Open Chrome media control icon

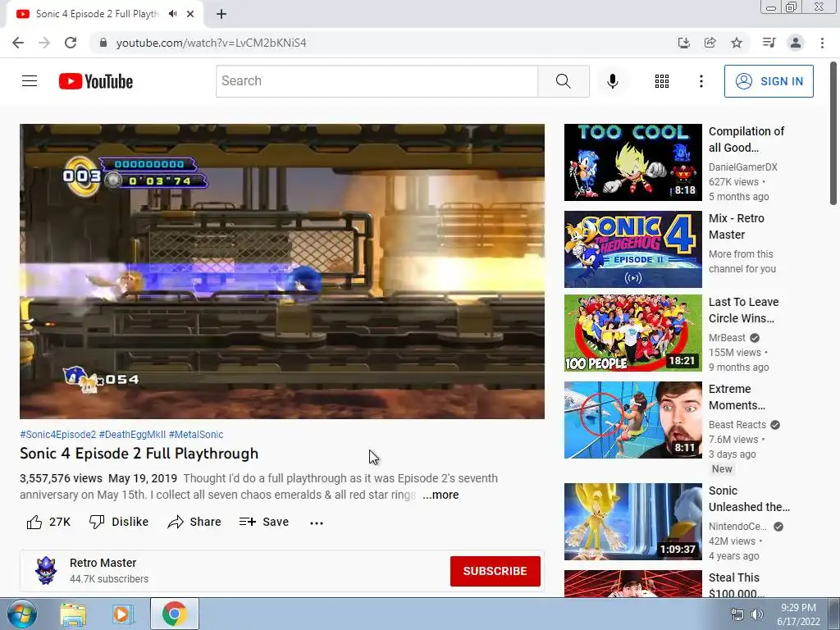[x=769, y=43]
